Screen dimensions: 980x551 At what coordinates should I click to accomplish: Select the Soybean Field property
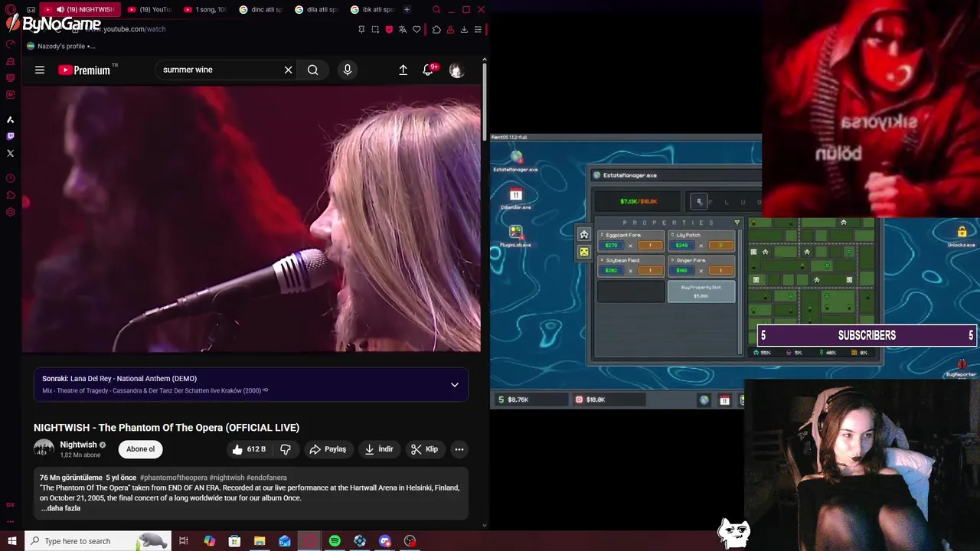pos(631,266)
